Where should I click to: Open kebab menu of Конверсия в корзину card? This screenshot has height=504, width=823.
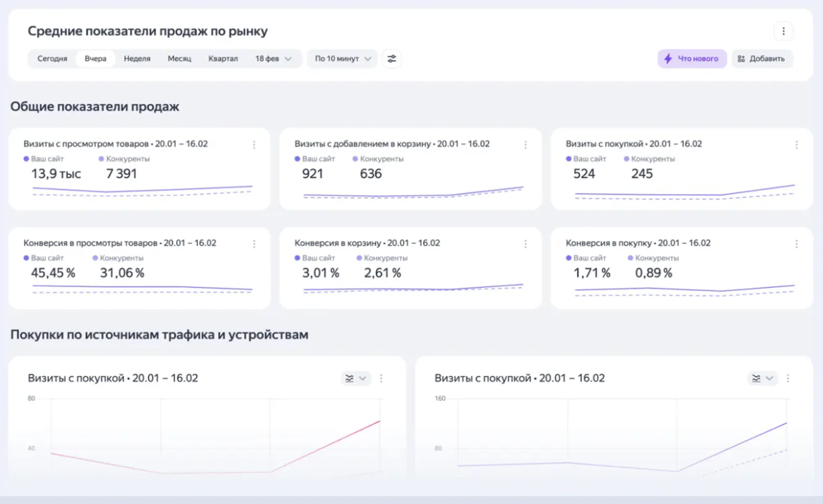(x=525, y=244)
